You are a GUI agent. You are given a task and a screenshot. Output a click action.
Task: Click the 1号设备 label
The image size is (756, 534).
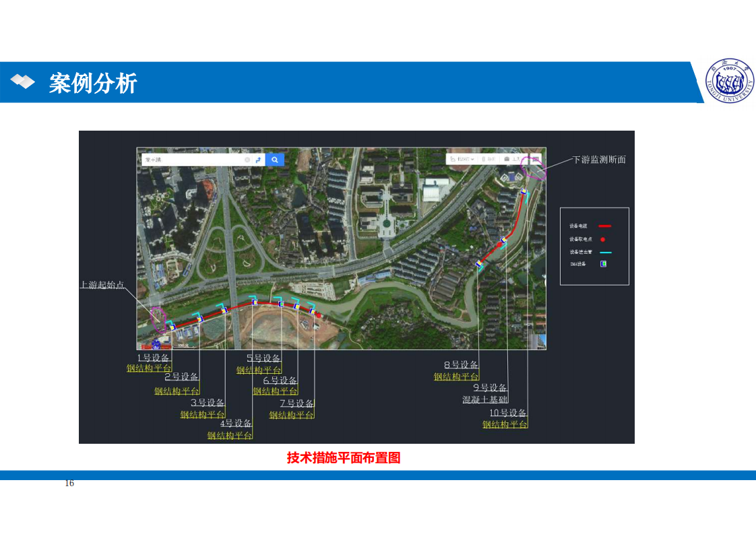[154, 358]
